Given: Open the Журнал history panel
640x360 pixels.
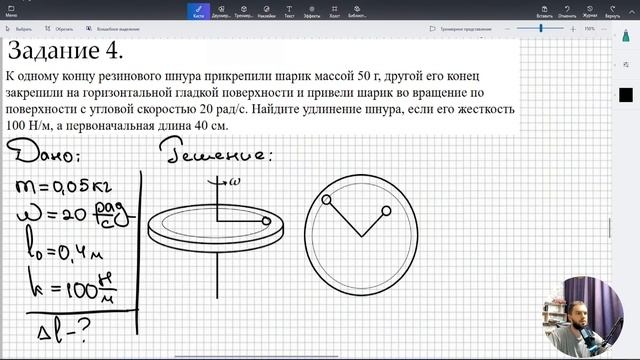Looking at the screenshot, I should click(589, 11).
